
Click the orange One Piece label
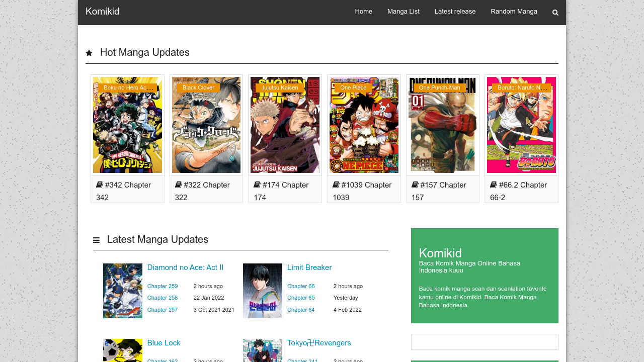[353, 87]
